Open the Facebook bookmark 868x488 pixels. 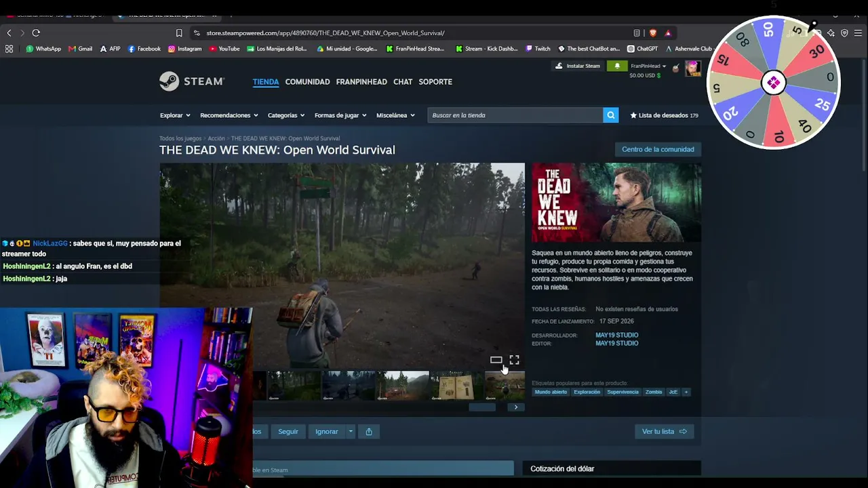(144, 49)
